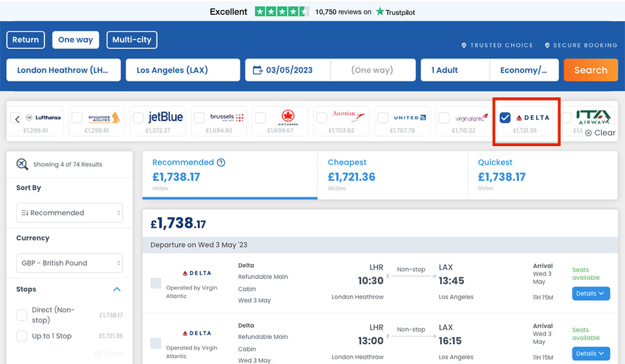Click the Trustpilot star rating
The width and height of the screenshot is (625, 364).
point(282,11)
